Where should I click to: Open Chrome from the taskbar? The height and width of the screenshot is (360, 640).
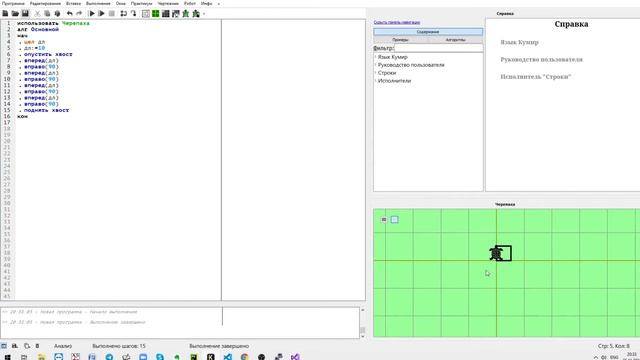(x=244, y=357)
